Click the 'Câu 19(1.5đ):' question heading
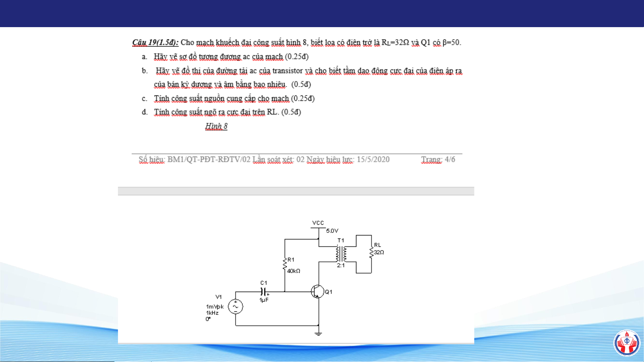This screenshot has height=362, width=644. tap(155, 43)
